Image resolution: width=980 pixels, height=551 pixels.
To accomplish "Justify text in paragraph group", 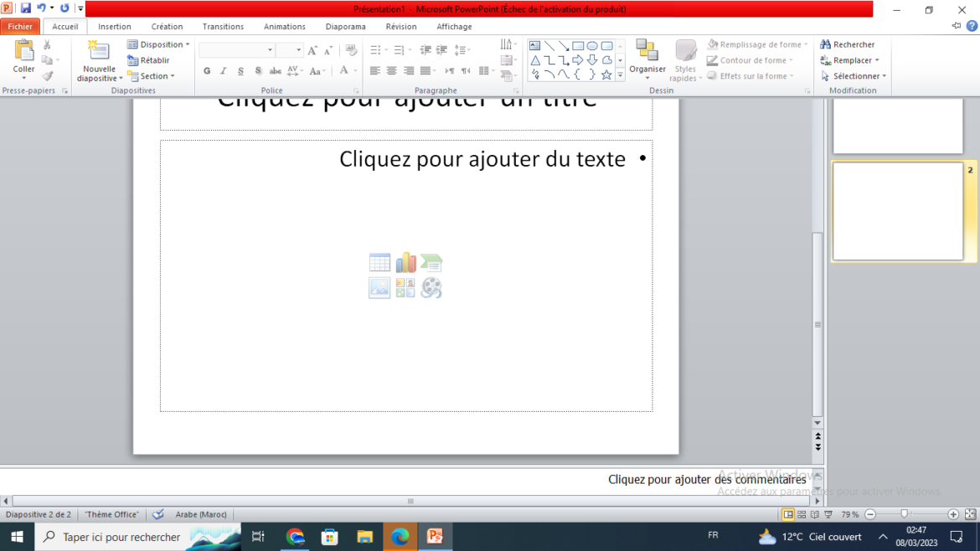I will [x=426, y=71].
